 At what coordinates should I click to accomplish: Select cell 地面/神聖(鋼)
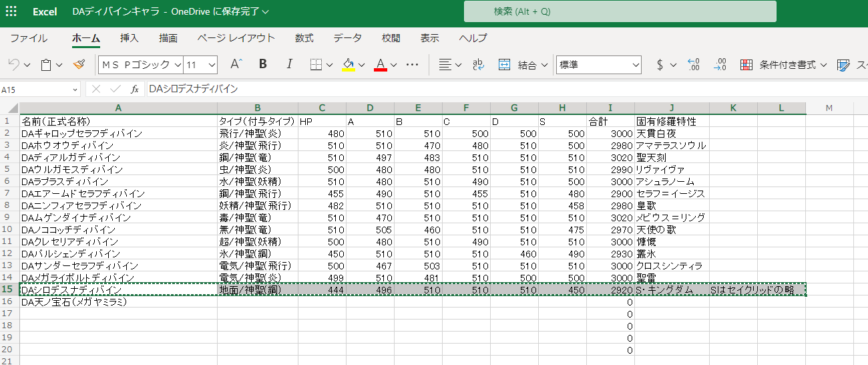(x=258, y=290)
